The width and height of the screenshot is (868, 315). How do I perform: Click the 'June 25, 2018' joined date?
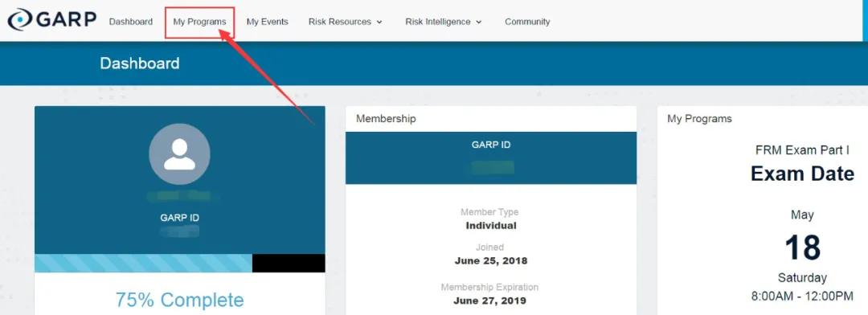[x=491, y=260]
